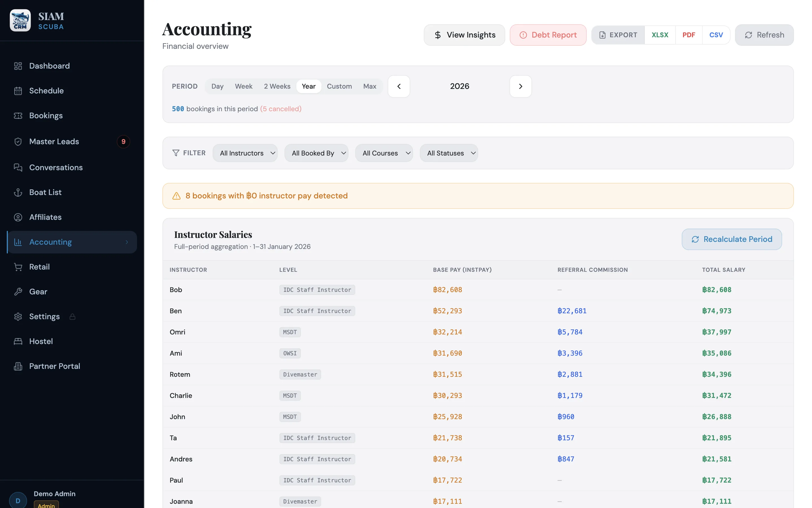Image resolution: width=812 pixels, height=508 pixels.
Task: Click the Hostel bed icon
Action: (x=18, y=341)
